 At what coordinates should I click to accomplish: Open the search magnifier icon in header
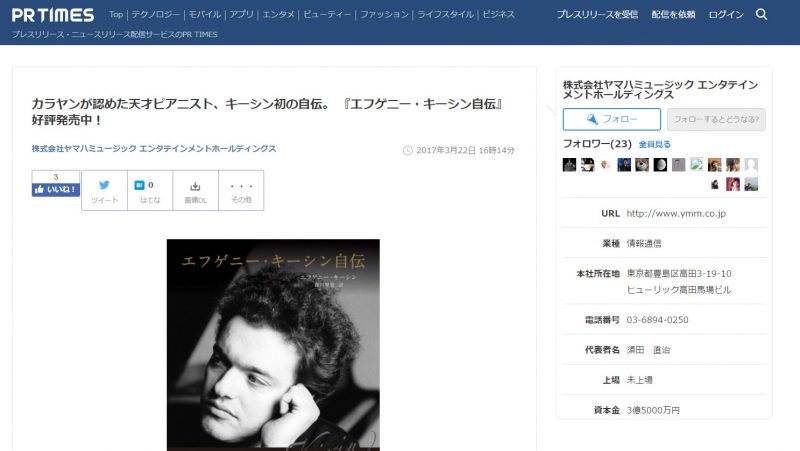(x=761, y=14)
